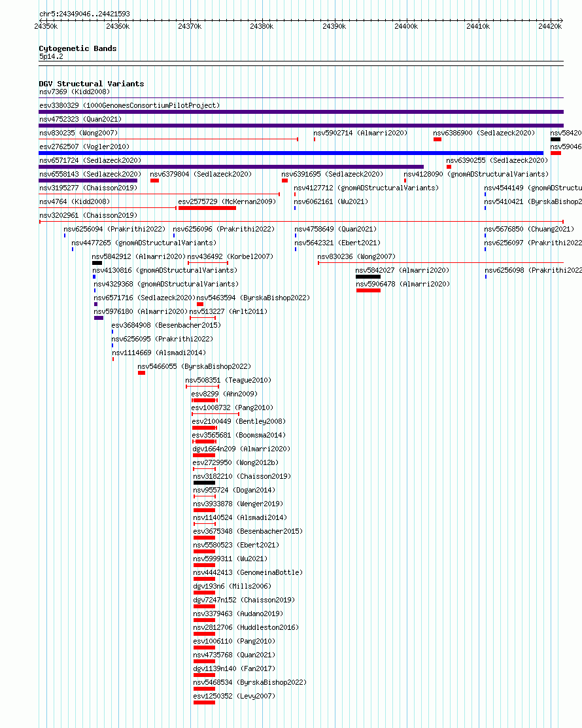Click the nsv513227 (Arlt2011) label
Viewport: 582px width, 728px height.
point(228,311)
